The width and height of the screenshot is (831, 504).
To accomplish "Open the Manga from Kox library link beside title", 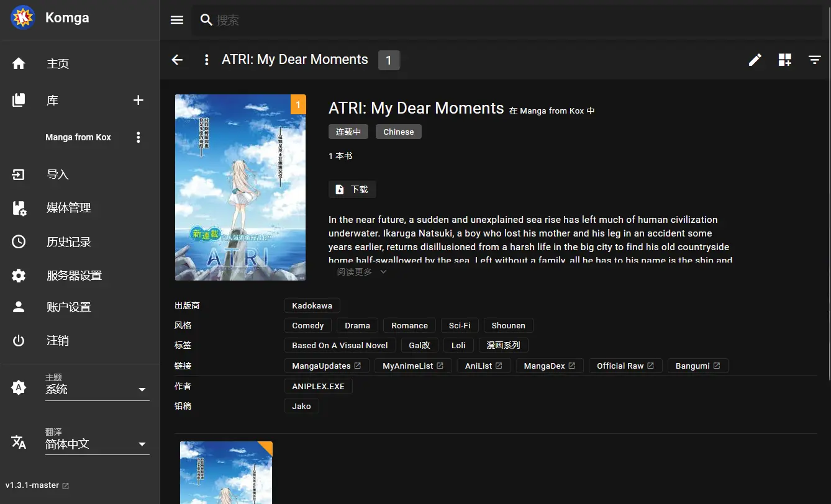I will (552, 110).
